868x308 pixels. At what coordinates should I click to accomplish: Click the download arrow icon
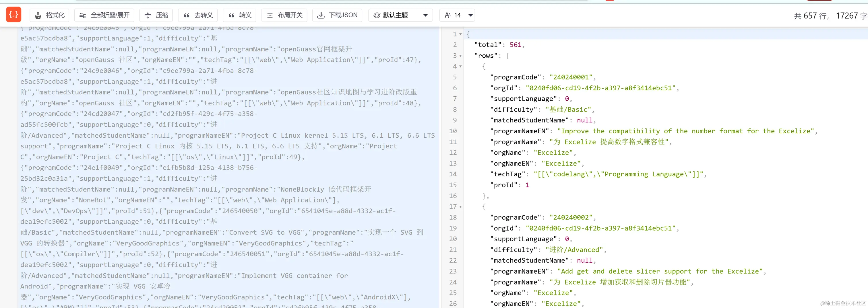321,15
